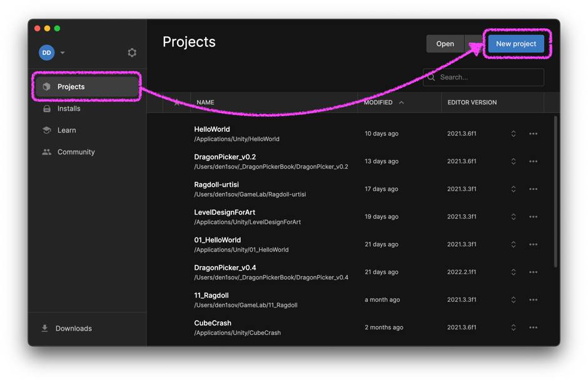Click the DD account avatar
This screenshot has width=588, height=383.
(x=46, y=52)
